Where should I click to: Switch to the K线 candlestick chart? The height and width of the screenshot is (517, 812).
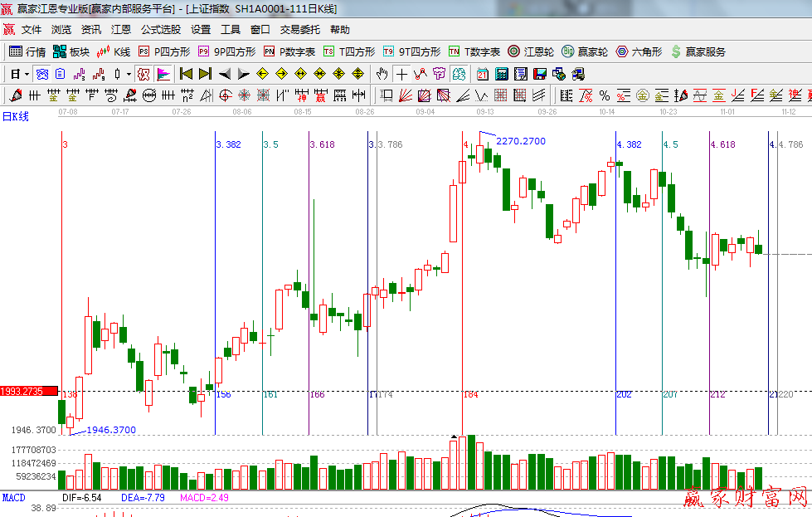[x=114, y=51]
